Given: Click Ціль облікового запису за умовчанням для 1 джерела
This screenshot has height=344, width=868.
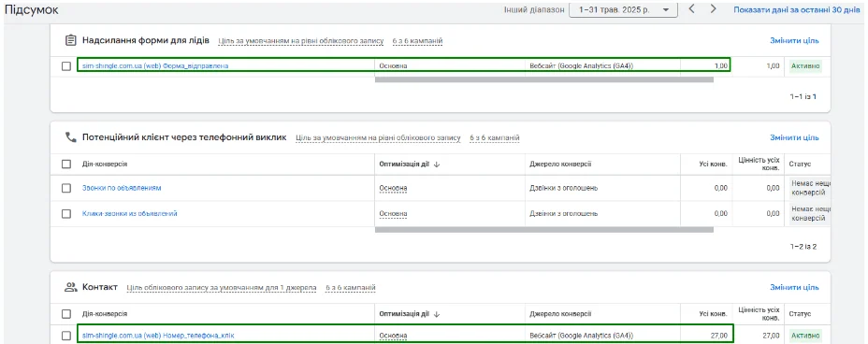Looking at the screenshot, I should tap(222, 288).
